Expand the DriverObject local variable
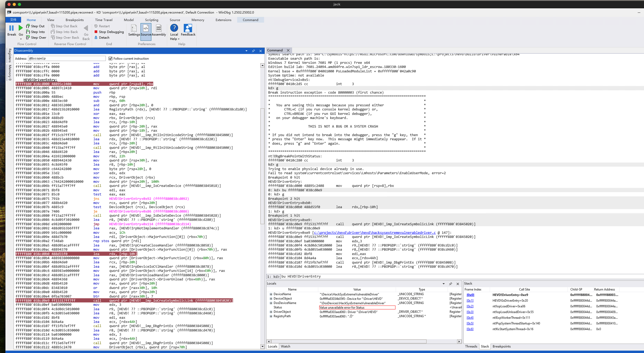 (271, 312)
